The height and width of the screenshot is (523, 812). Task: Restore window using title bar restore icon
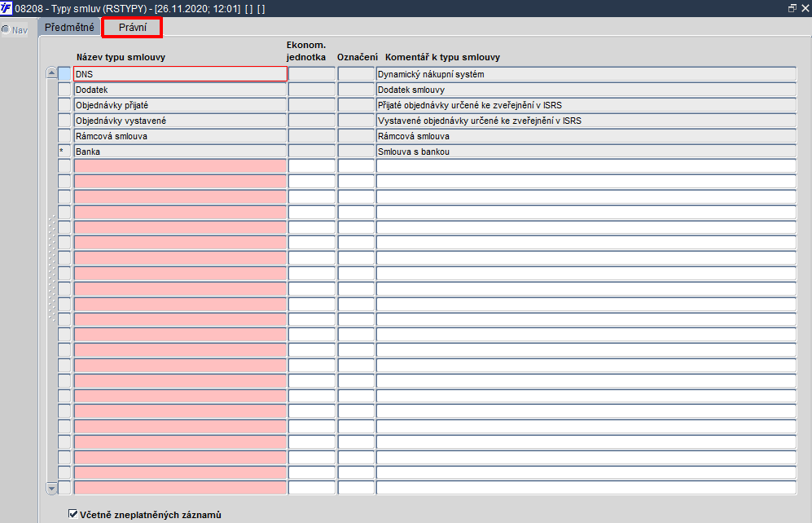(792, 8)
